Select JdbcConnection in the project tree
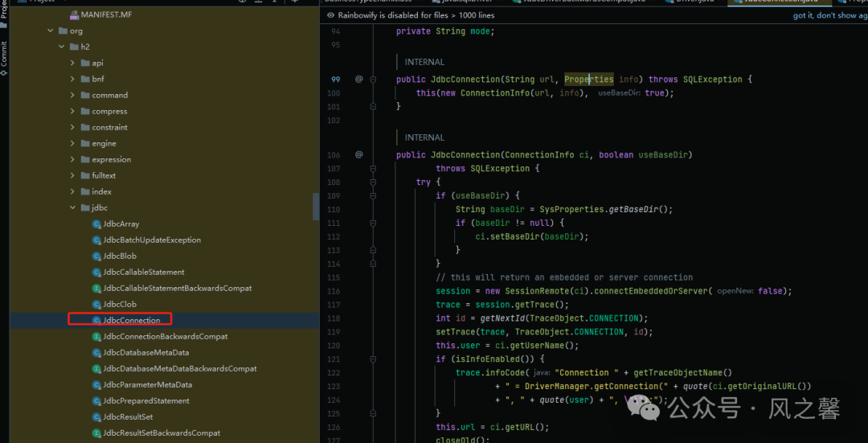The height and width of the screenshot is (443, 868). click(x=131, y=320)
